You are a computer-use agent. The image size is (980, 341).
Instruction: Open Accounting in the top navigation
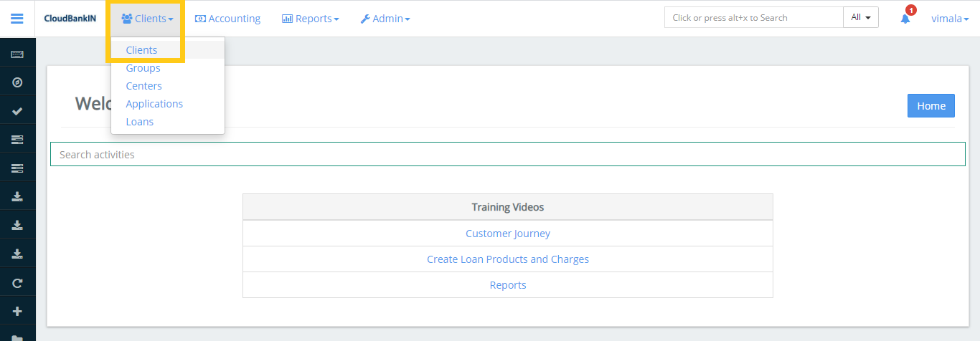227,19
